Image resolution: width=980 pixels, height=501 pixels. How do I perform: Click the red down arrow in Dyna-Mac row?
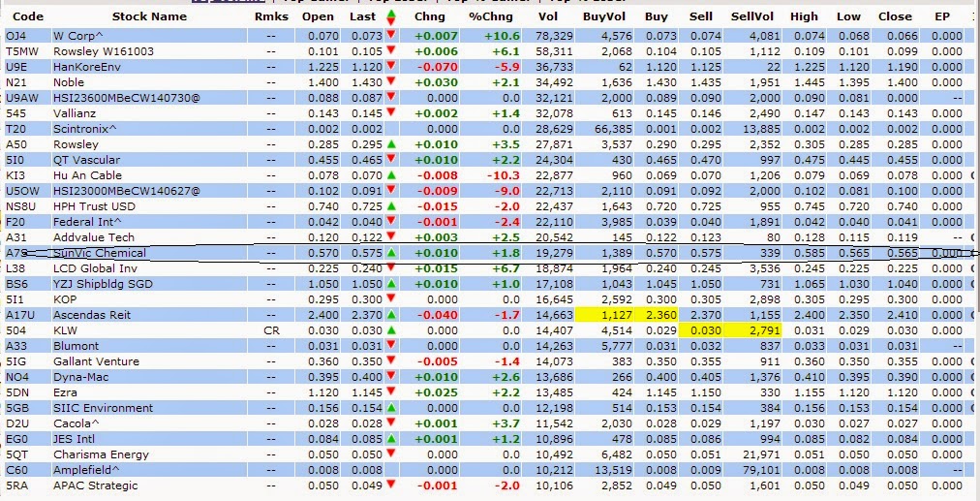(392, 375)
